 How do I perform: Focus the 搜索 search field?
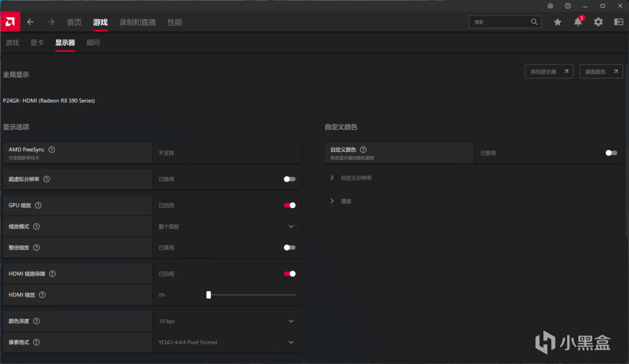click(x=505, y=22)
